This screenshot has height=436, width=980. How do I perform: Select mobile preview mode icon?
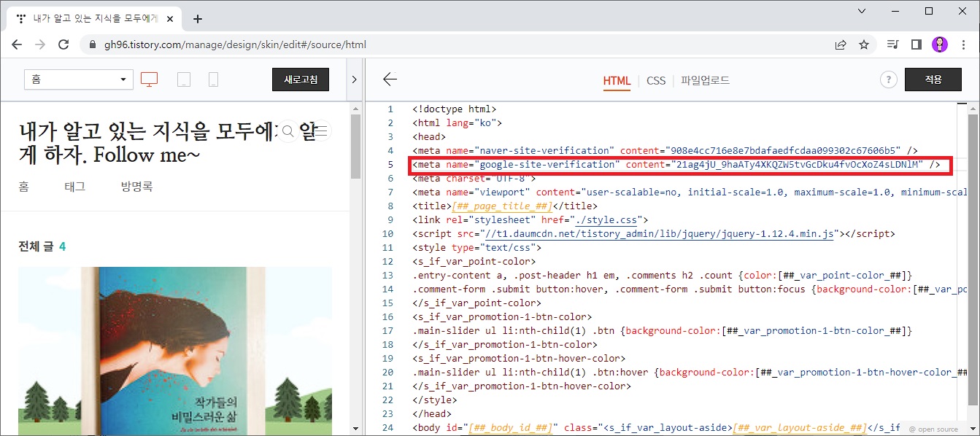[213, 79]
